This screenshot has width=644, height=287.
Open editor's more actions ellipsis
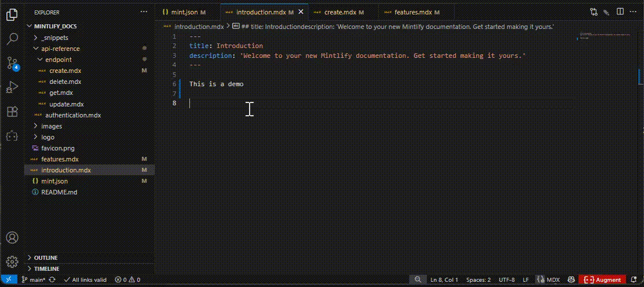632,12
